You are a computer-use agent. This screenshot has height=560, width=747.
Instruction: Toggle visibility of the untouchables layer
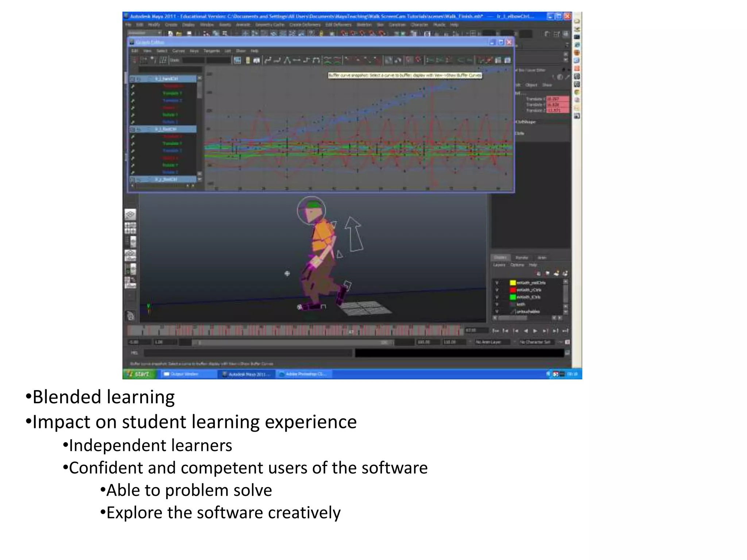point(497,312)
